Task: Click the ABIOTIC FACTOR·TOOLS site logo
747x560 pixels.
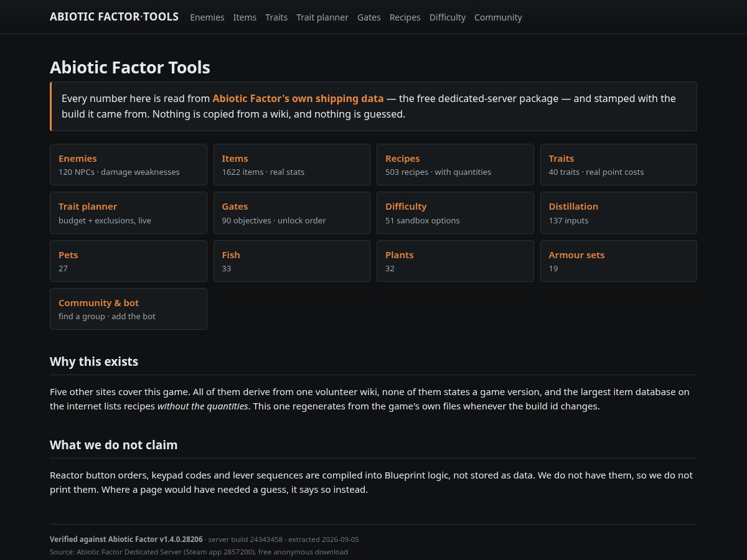Action: [114, 17]
